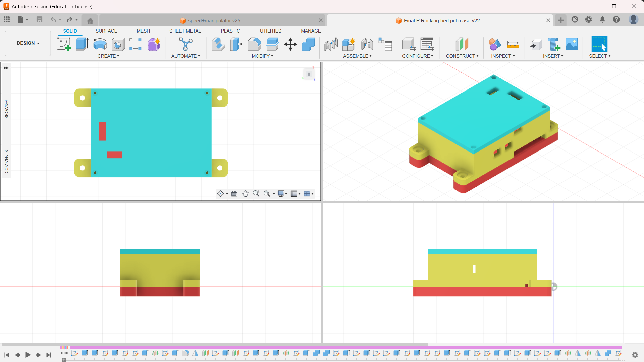Select the Create Sketch tool
Screen dimensions: 644x362
(x=64, y=44)
